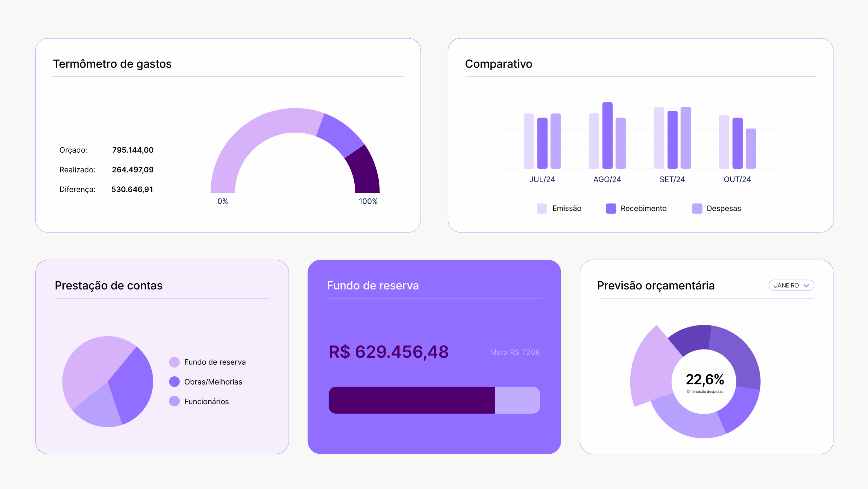
Task: Toggle the Despesas legend swatch
Action: tap(697, 208)
